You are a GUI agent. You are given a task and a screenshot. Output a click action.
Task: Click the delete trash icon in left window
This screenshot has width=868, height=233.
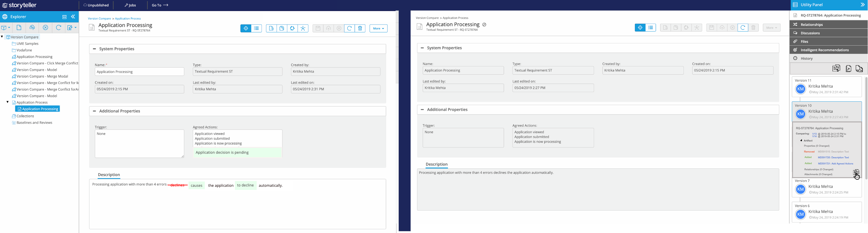(x=360, y=28)
